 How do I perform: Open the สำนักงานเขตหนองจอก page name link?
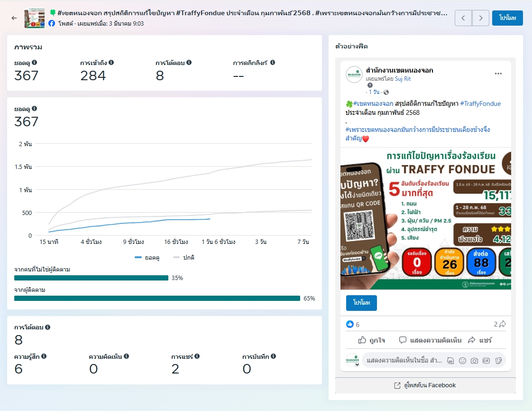click(x=399, y=70)
